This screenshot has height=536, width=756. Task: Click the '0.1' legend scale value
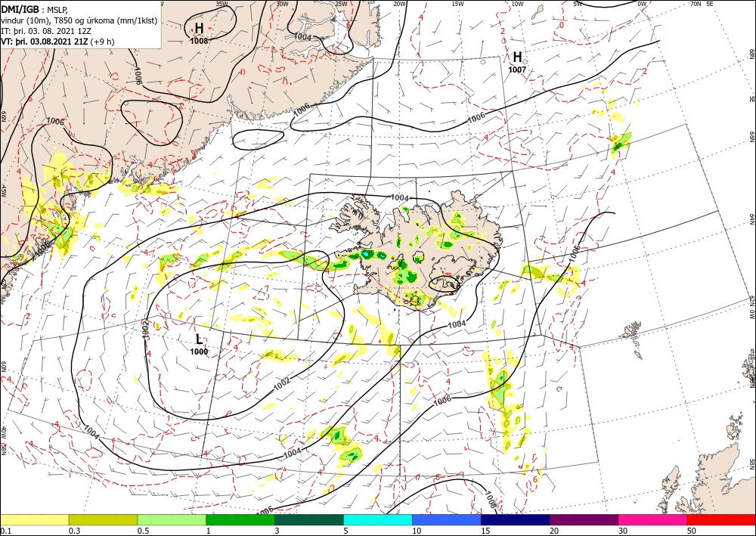pyautogui.click(x=5, y=531)
